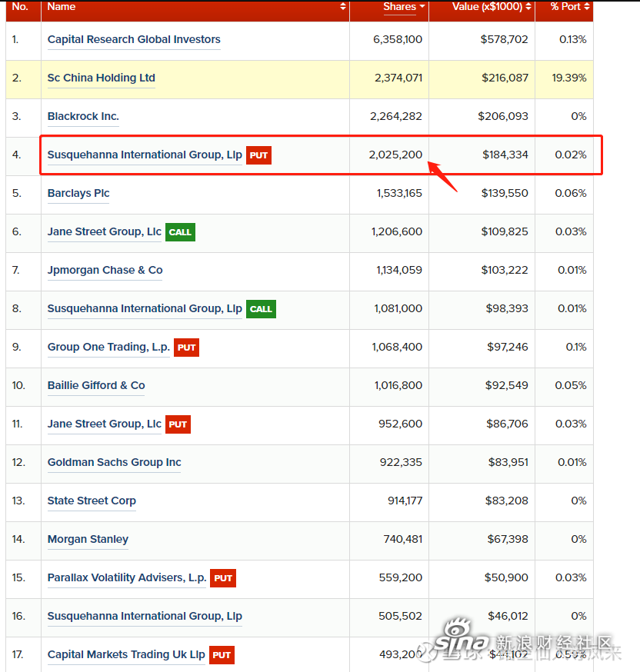Open the Jpmorgan Chase & Co link
The image size is (640, 672).
coord(105,270)
